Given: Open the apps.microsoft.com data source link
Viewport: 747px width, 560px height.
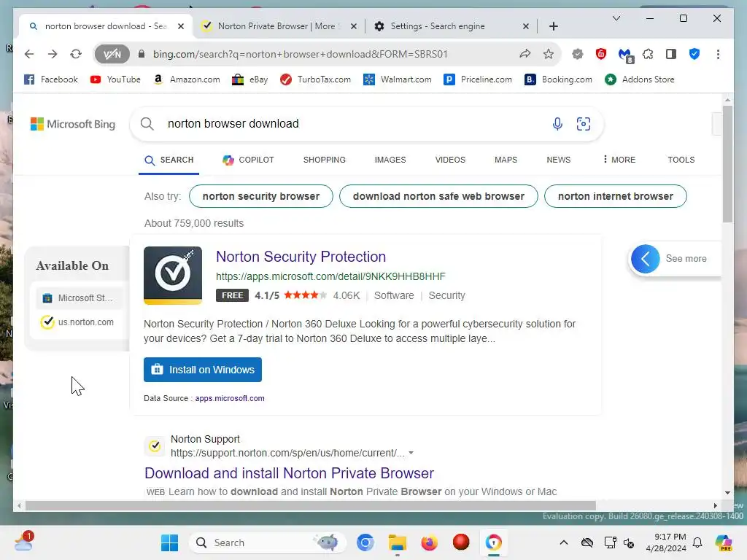Looking at the screenshot, I should coord(230,398).
